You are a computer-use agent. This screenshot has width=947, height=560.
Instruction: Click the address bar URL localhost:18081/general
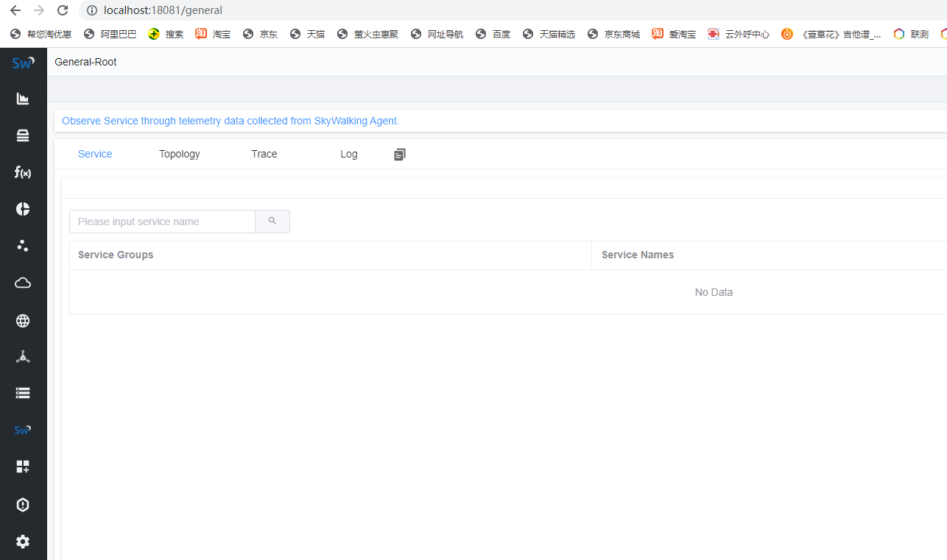pos(163,10)
